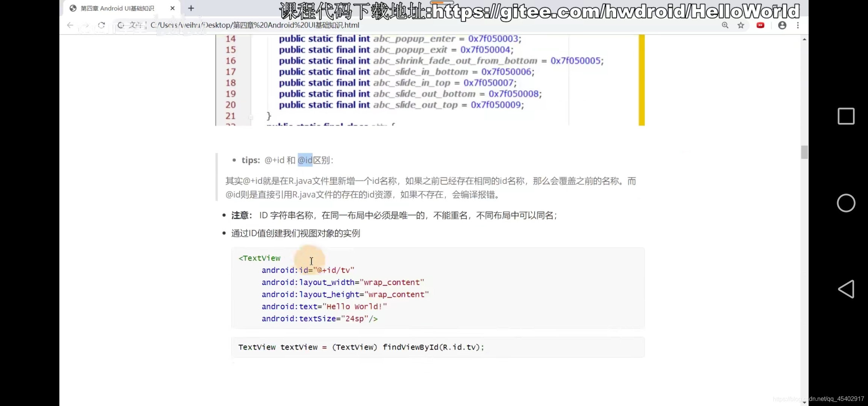Click the android:layout_width="wrap_content" line
Image resolution: width=868 pixels, height=406 pixels.
coord(343,282)
